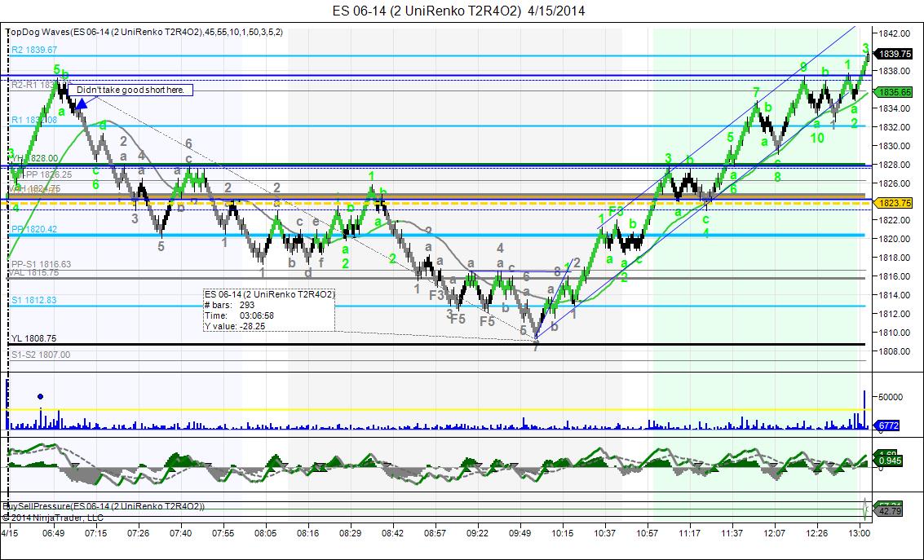Image resolution: width=924 pixels, height=560 pixels.
Task: Select the TopDog Waves indicator label
Action: pos(146,32)
